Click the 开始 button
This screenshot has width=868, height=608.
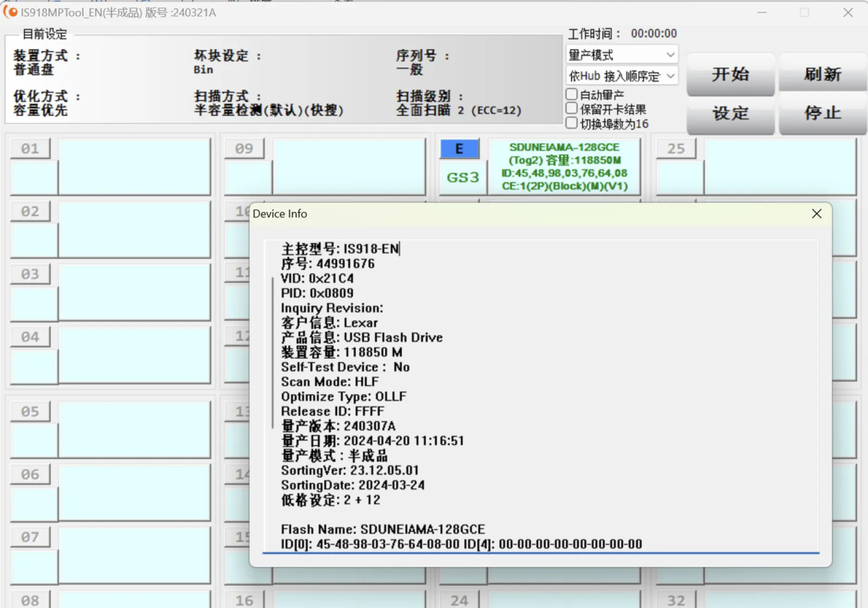730,74
